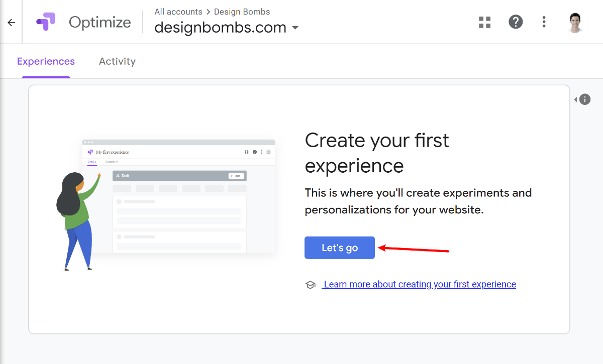Open the help menu
The image size is (603, 364).
click(x=516, y=22)
